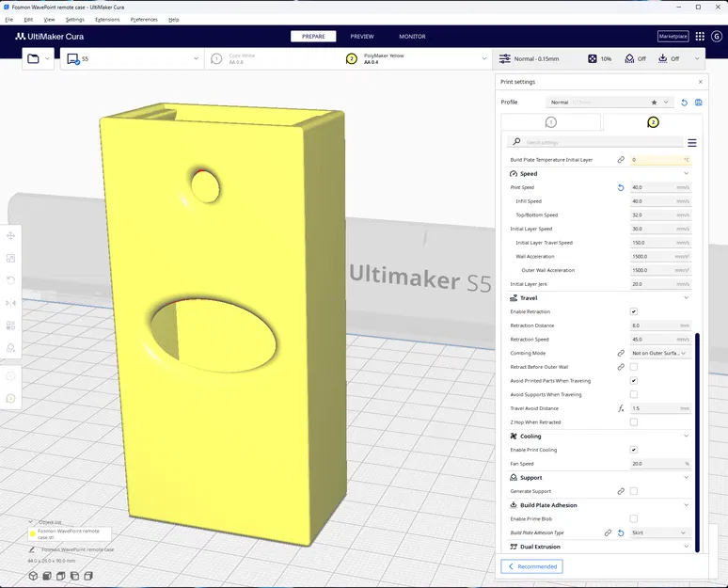Open the settings visibility hamburger menu
The height and width of the screenshot is (588, 728).
pyautogui.click(x=691, y=142)
